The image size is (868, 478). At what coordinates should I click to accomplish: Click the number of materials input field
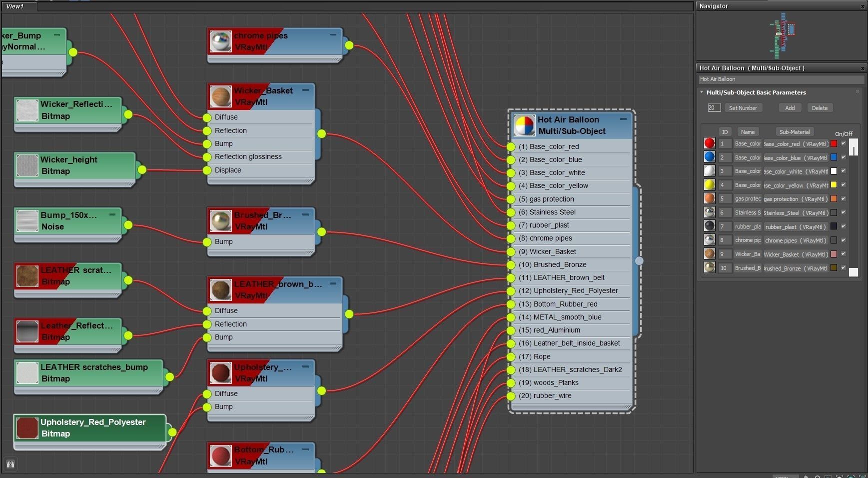click(x=714, y=107)
